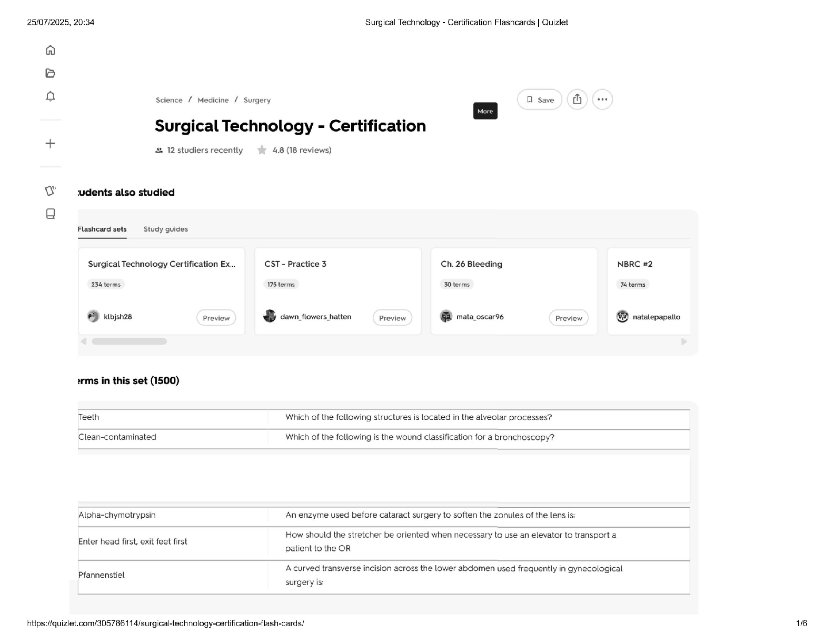This screenshot has width=834, height=644.
Task: Click the plus create icon
Action: (51, 144)
